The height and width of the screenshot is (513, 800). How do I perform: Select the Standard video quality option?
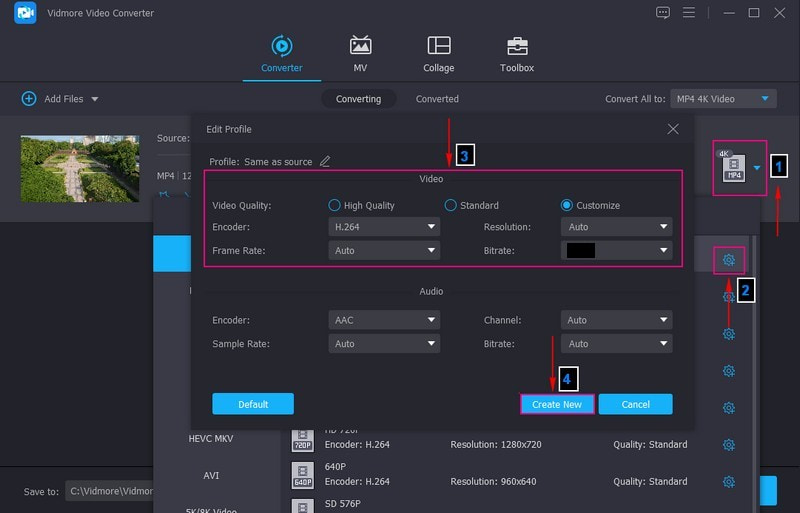[451, 205]
